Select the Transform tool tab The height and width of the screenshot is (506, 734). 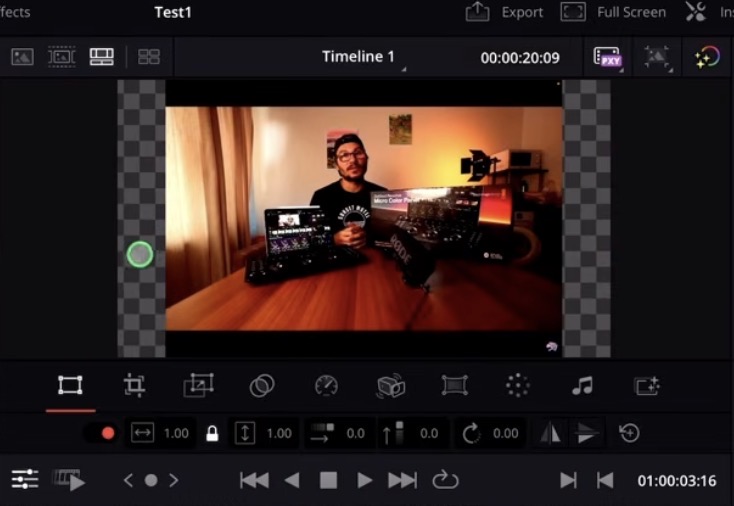pyautogui.click(x=70, y=385)
